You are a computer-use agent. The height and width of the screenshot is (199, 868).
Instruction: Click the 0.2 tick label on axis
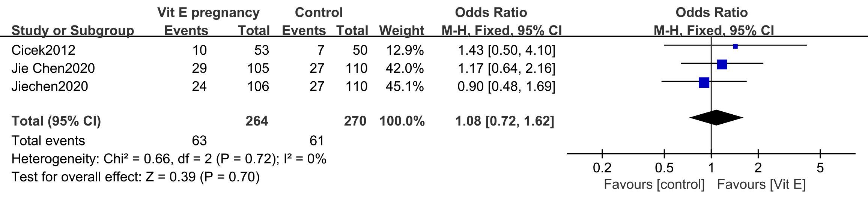602,168
